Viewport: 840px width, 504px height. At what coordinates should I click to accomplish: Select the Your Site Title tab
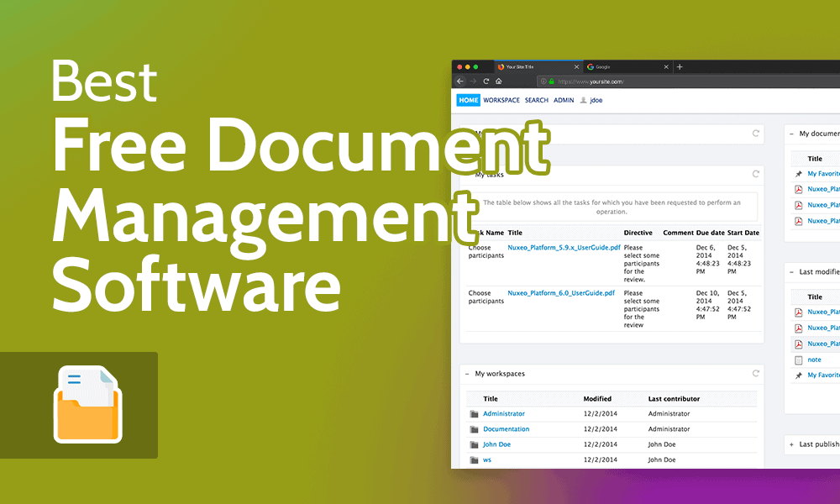click(538, 67)
